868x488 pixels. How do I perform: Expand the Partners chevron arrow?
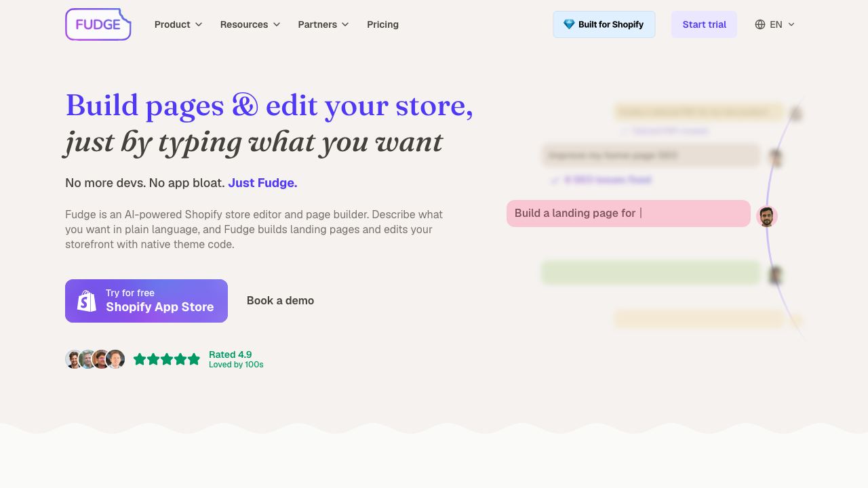pyautogui.click(x=345, y=24)
